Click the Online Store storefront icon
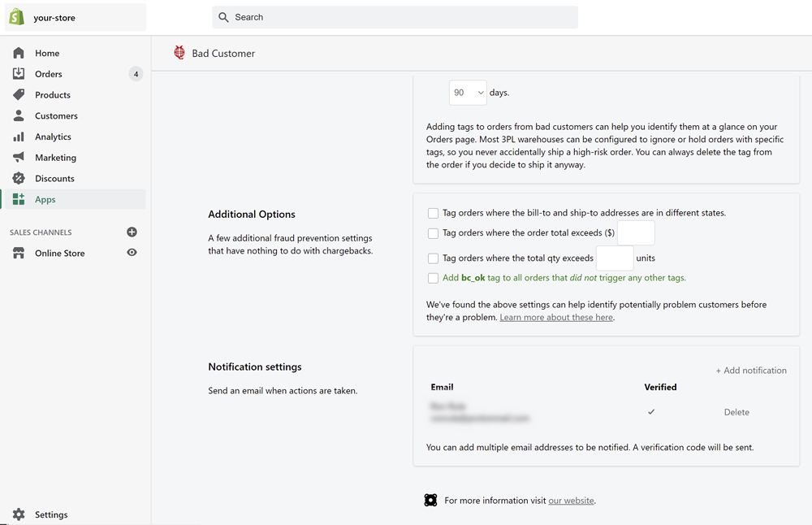Viewport: 812px width, 525px height. [19, 253]
